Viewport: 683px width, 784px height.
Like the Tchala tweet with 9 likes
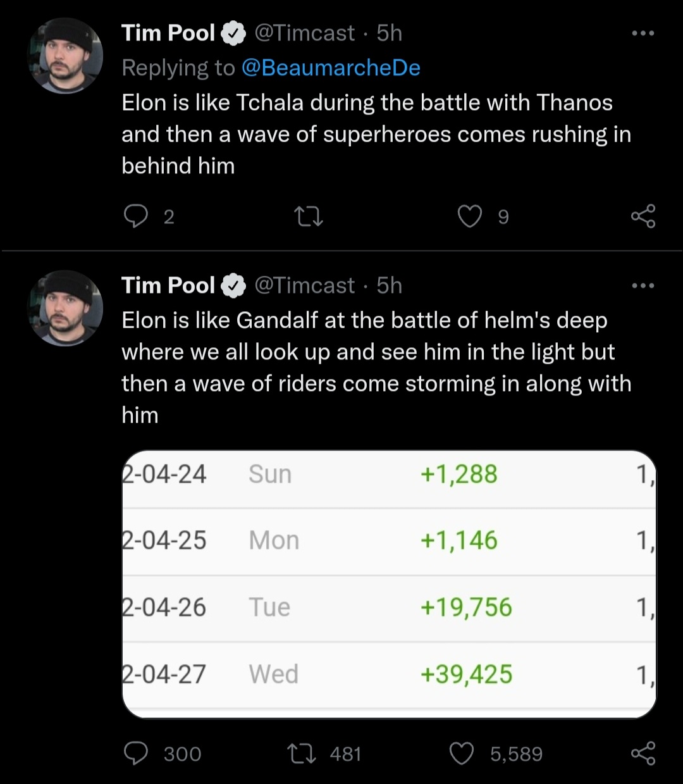(469, 217)
